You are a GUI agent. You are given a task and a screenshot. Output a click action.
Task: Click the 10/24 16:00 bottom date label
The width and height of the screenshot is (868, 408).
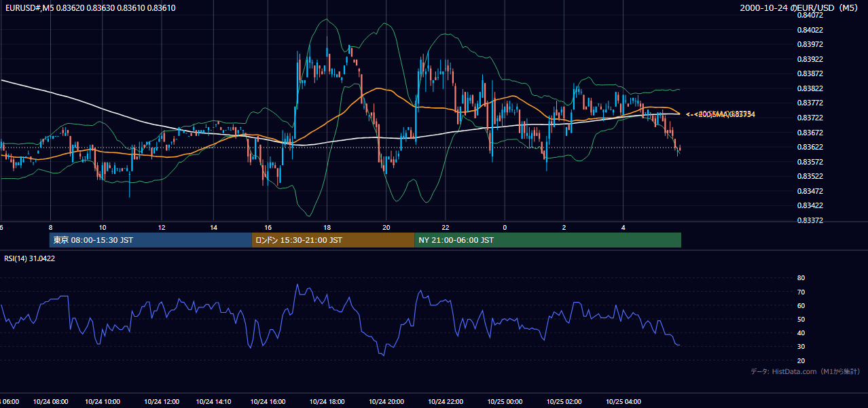click(268, 402)
